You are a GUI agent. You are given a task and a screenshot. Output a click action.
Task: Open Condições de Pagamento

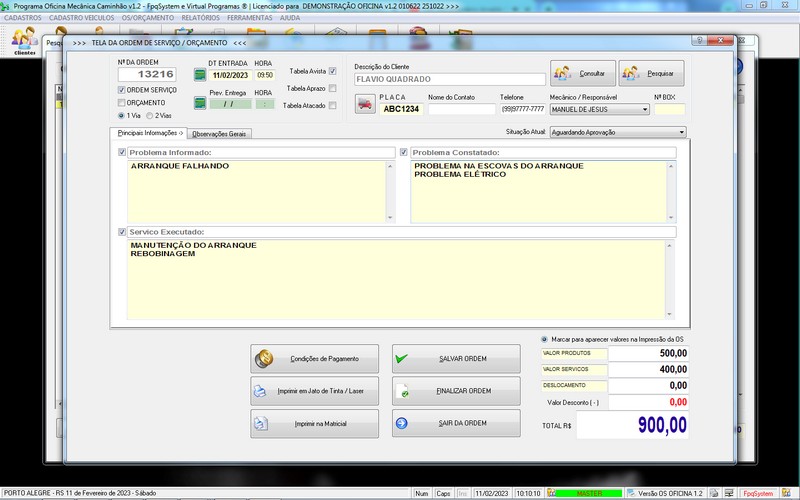click(314, 359)
